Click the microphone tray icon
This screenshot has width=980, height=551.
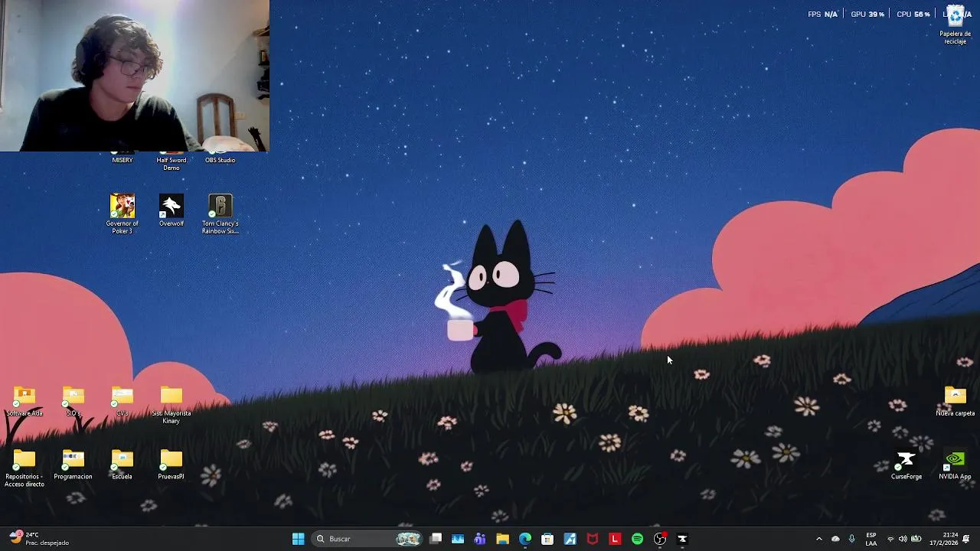coord(851,539)
